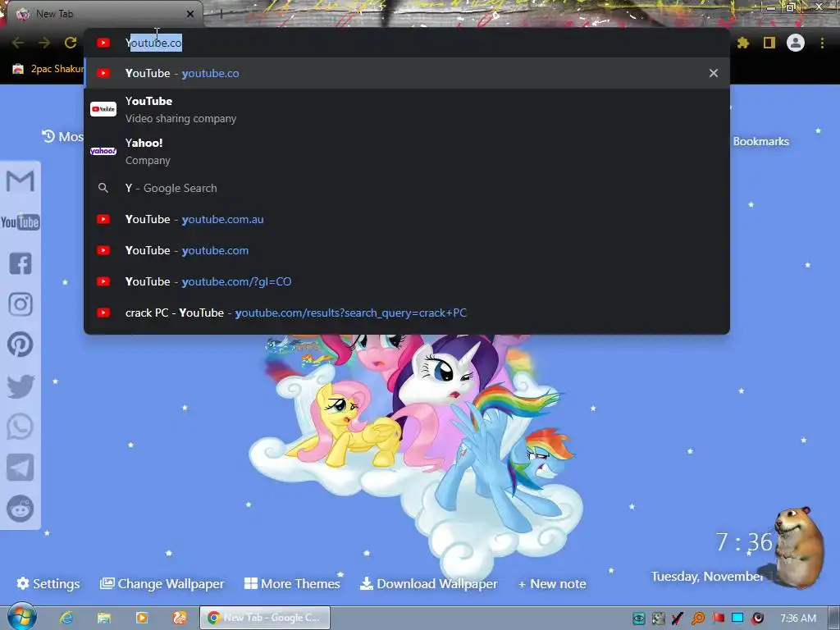The height and width of the screenshot is (630, 840).
Task: Click the red circular tray icon
Action: coord(757,619)
